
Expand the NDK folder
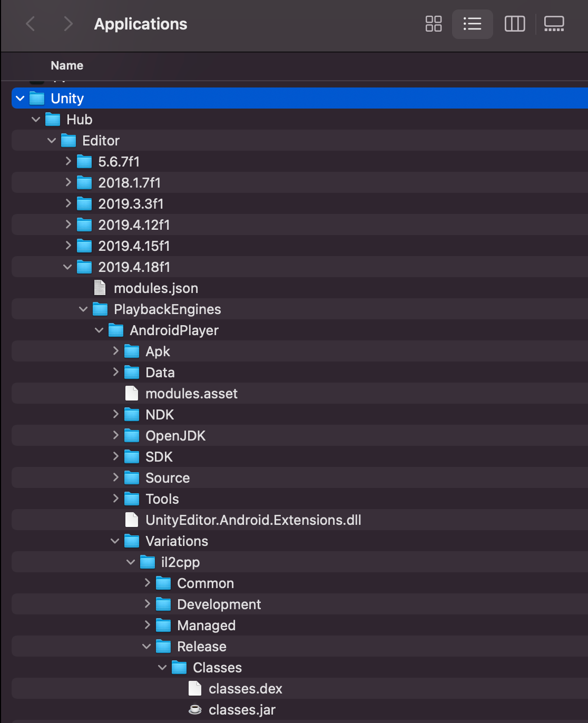[115, 414]
